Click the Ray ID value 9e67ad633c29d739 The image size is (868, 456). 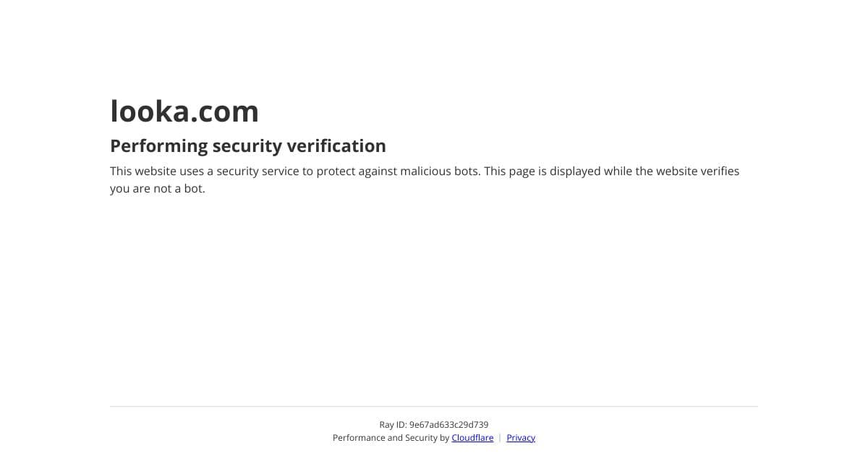tap(448, 425)
